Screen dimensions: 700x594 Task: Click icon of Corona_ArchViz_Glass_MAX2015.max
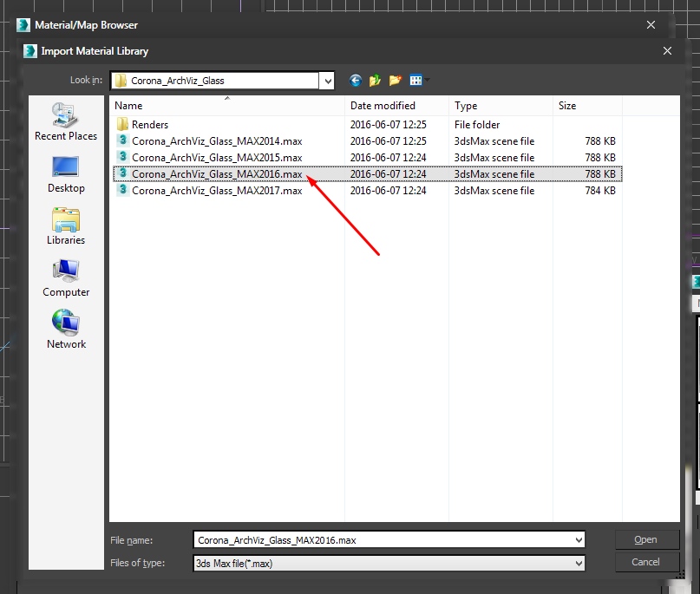[x=123, y=157]
